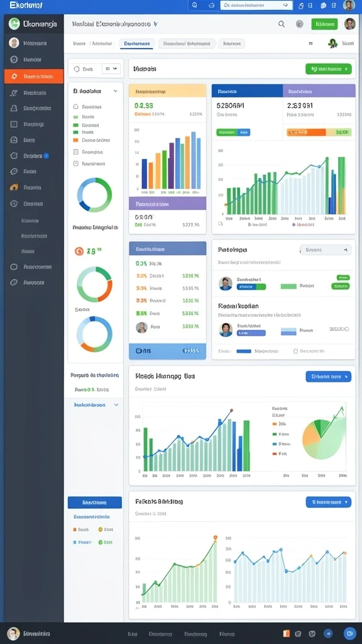Expand the small dropdown beside the filter search box
This screenshot has height=644, width=362.
click(x=111, y=69)
